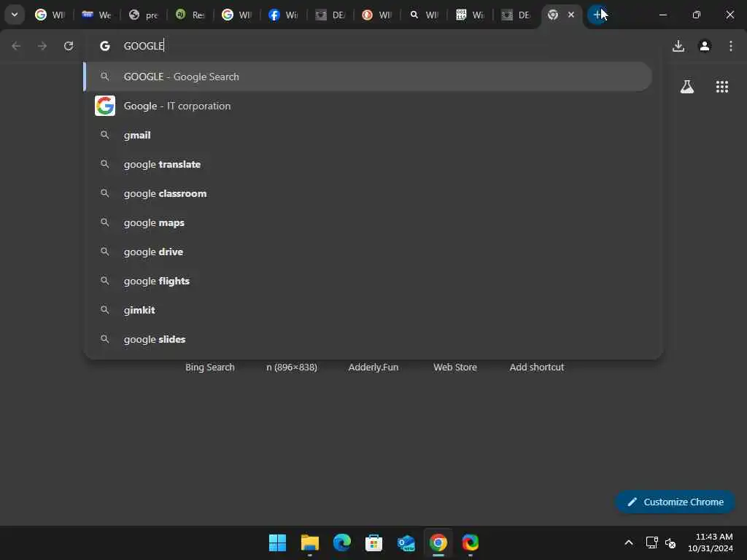This screenshot has width=747, height=560.
Task: Open the profile account icon
Action: (x=705, y=46)
